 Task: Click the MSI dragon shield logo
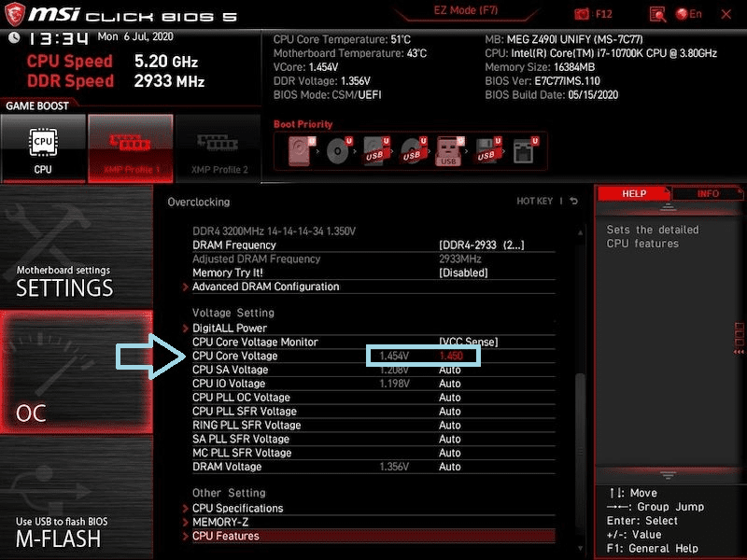[14, 14]
